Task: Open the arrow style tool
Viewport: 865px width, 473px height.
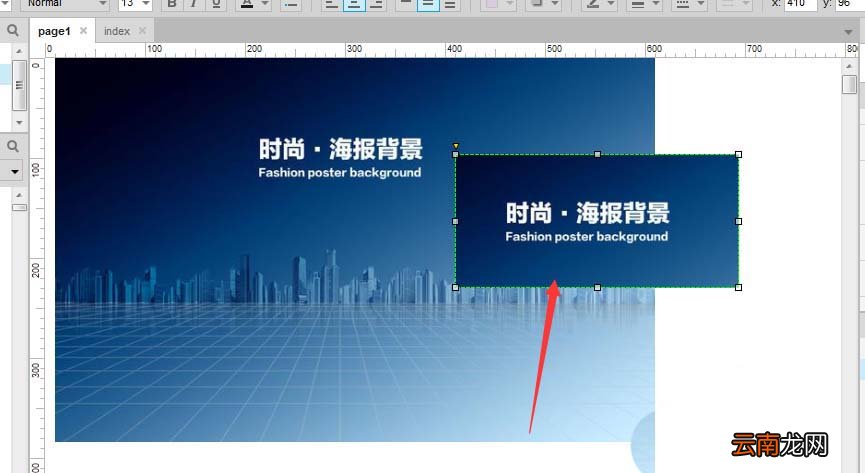Action: [x=728, y=4]
